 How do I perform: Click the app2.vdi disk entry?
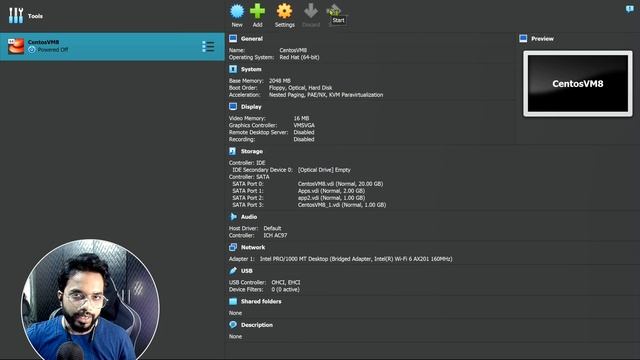(x=331, y=198)
